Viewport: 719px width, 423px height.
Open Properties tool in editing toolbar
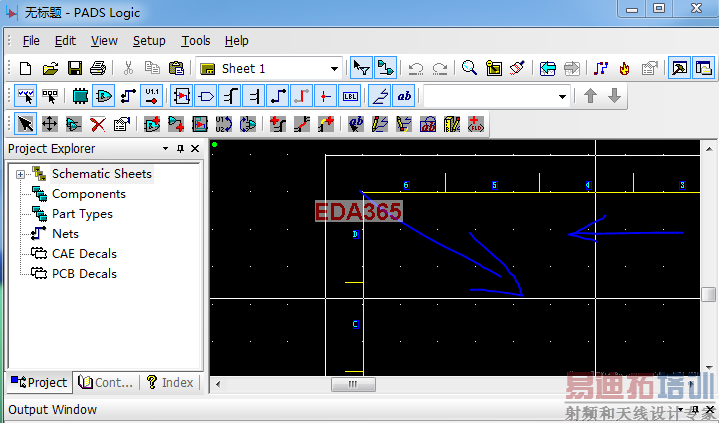[122, 124]
